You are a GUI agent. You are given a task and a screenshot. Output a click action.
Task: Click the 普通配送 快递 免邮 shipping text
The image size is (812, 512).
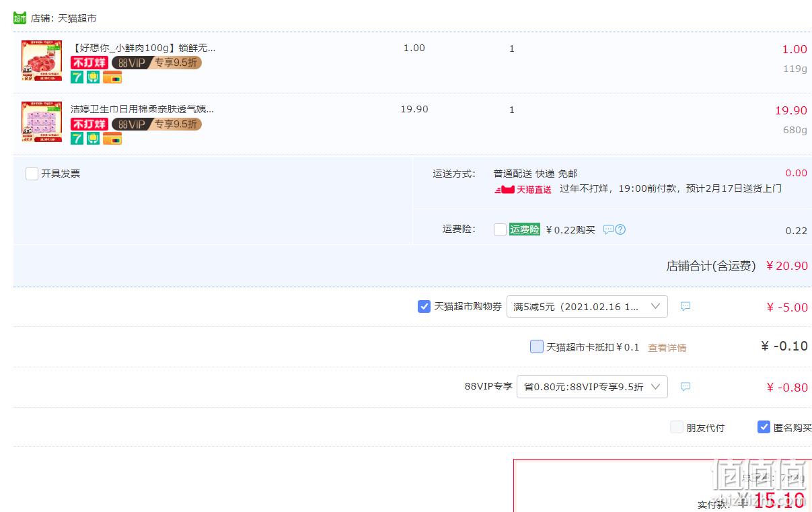coord(536,174)
